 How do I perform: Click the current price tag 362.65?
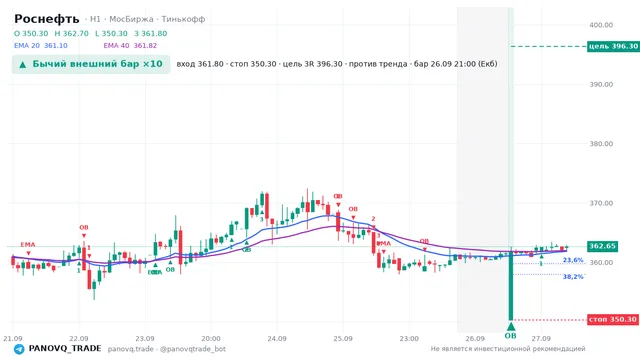click(602, 246)
